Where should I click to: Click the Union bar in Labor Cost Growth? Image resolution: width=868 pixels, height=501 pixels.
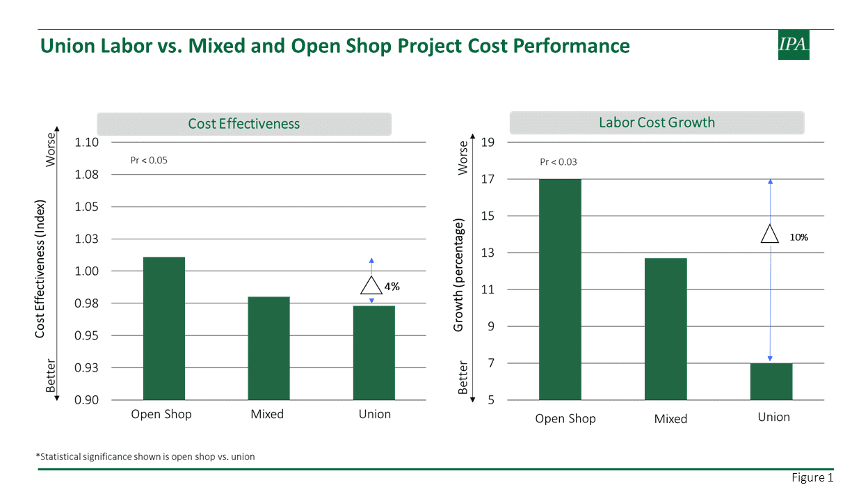pyautogui.click(x=771, y=381)
